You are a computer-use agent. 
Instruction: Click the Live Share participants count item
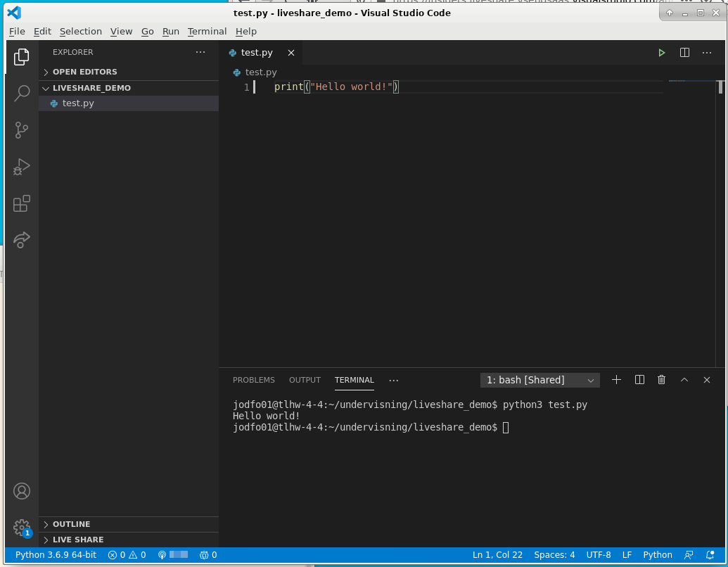tap(208, 555)
